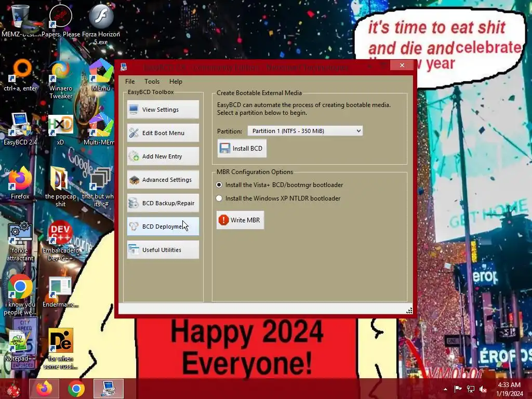Open Action Center flag icon

(458, 389)
